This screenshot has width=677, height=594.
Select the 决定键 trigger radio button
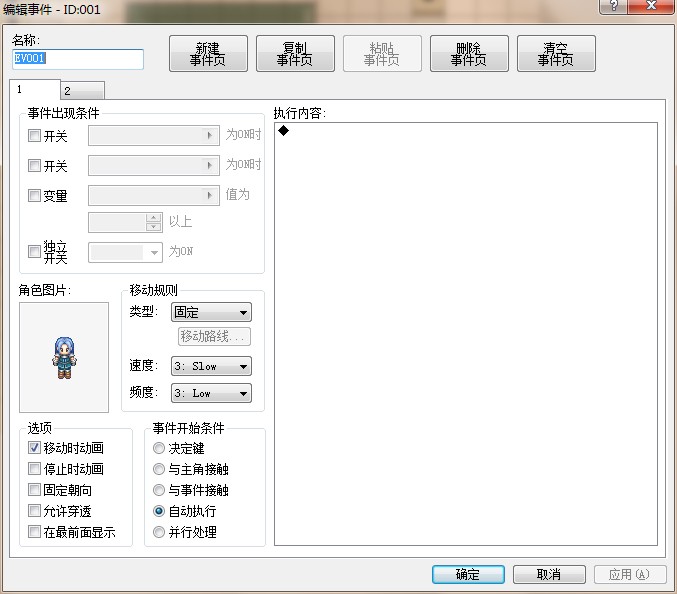click(x=159, y=448)
